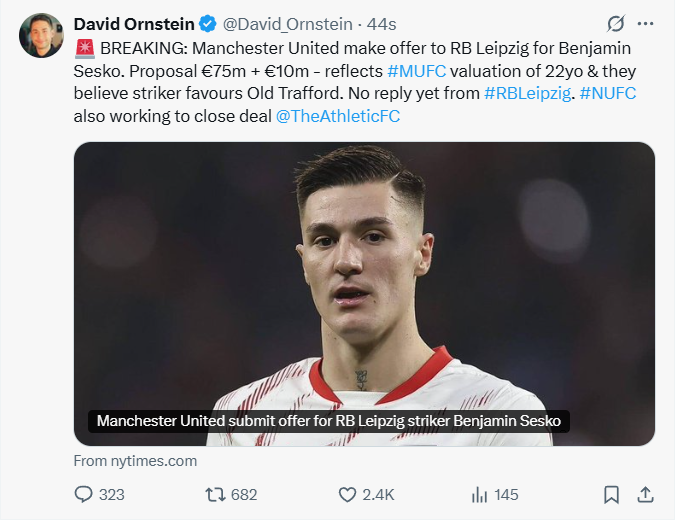Click the article headline caption overlay
This screenshot has width=675, height=520.
click(x=328, y=421)
